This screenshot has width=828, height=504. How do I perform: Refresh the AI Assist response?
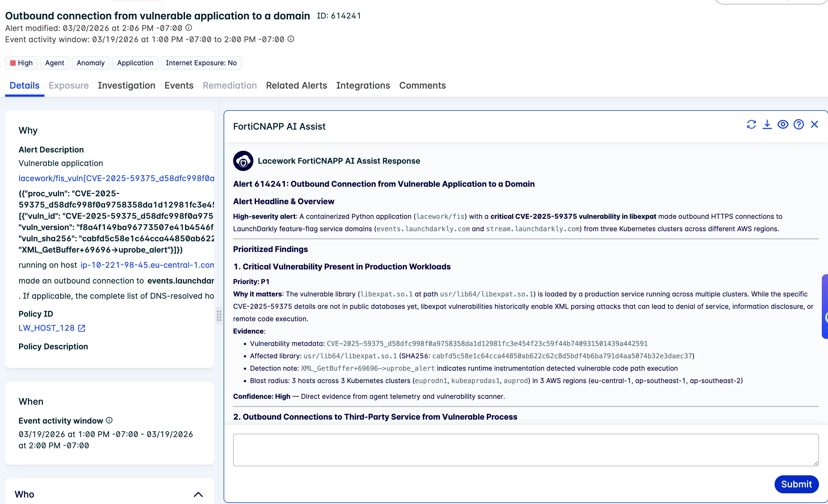(751, 125)
